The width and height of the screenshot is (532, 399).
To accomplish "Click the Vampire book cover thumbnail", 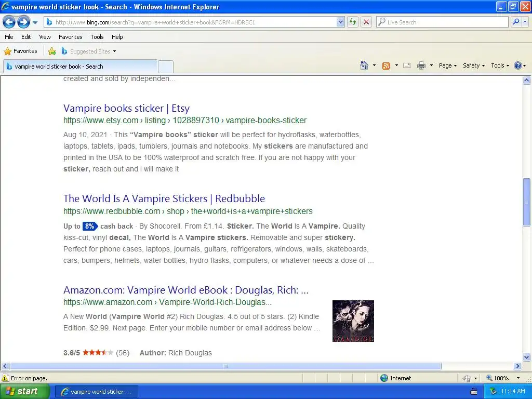I will click(353, 321).
